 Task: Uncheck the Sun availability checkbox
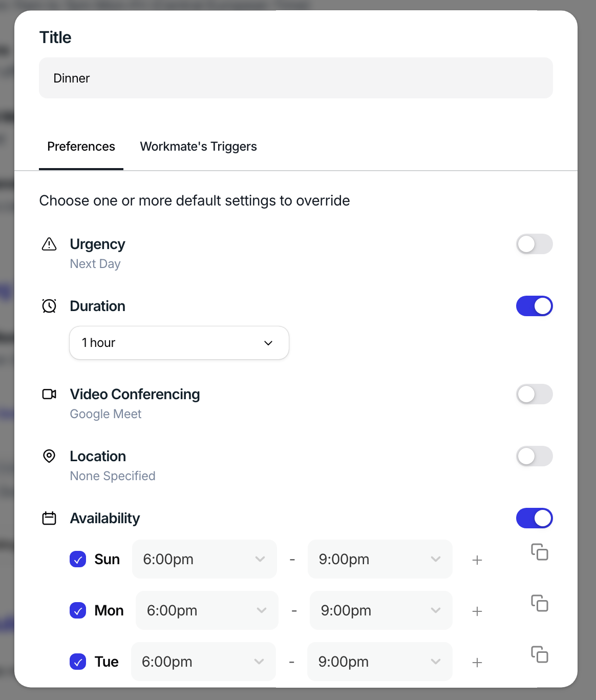point(78,559)
